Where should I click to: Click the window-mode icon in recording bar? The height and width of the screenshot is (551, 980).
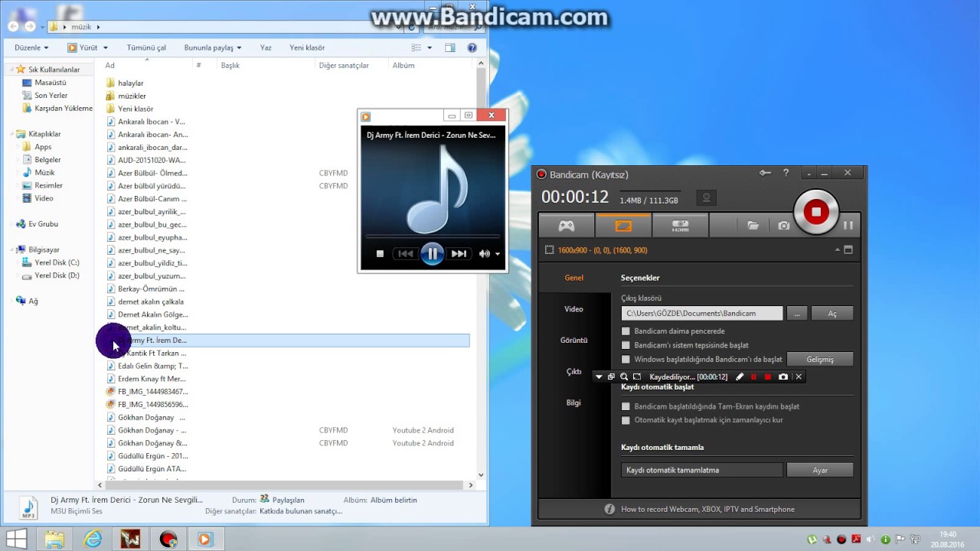pos(611,377)
